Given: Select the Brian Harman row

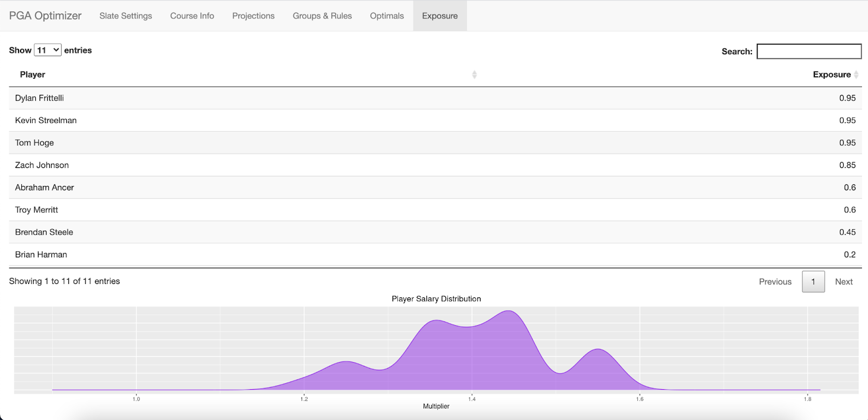Looking at the screenshot, I should 435,254.
